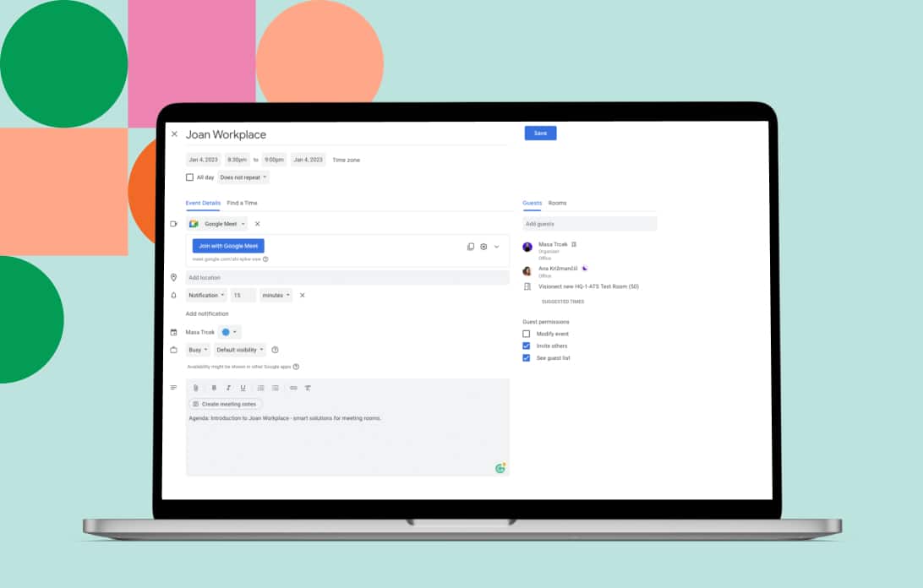
Task: Open the Grammarly icon in description box
Action: 500,467
